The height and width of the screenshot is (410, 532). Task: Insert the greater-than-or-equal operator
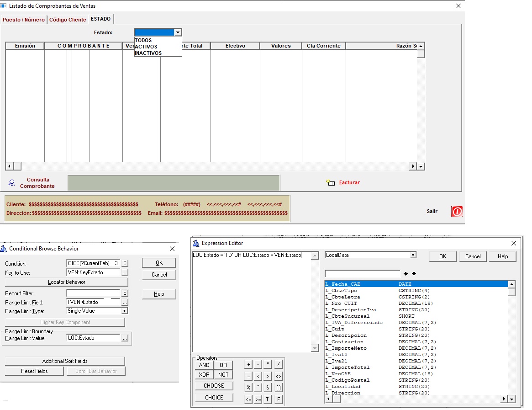[258, 399]
